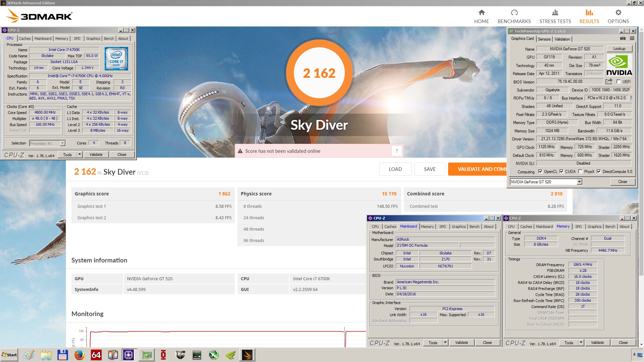Image resolution: width=644 pixels, height=362 pixels.
Task: Click the NVIDIA logo in GPU-Z
Action: pos(619,66)
